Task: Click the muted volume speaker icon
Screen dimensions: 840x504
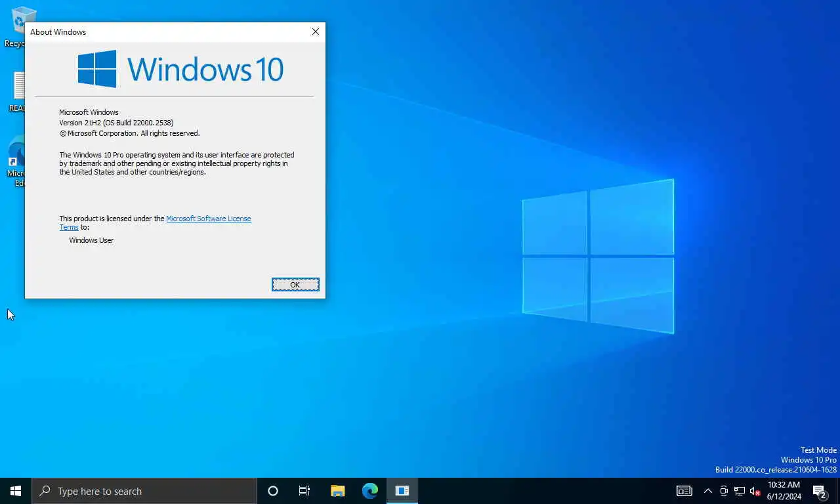Action: pos(755,491)
